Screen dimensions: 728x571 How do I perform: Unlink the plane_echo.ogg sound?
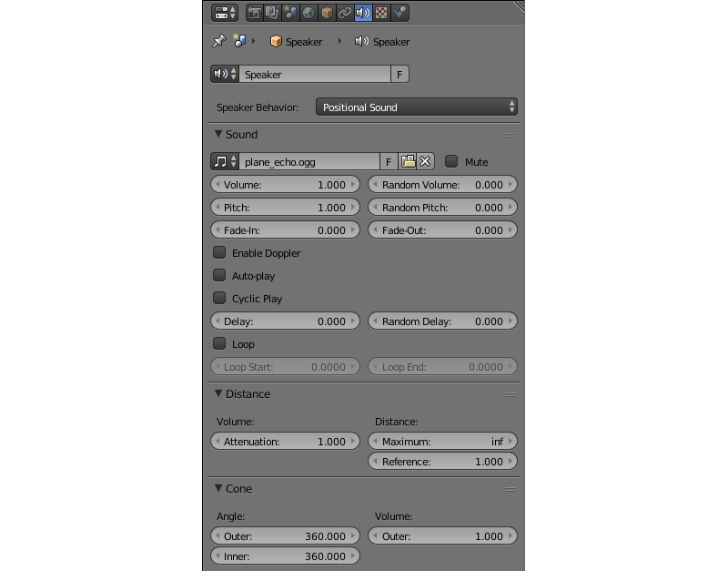pyautogui.click(x=425, y=161)
